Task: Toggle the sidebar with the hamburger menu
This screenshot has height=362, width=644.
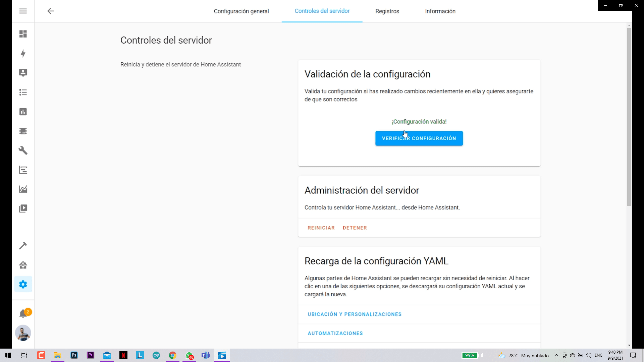Action: pyautogui.click(x=23, y=11)
